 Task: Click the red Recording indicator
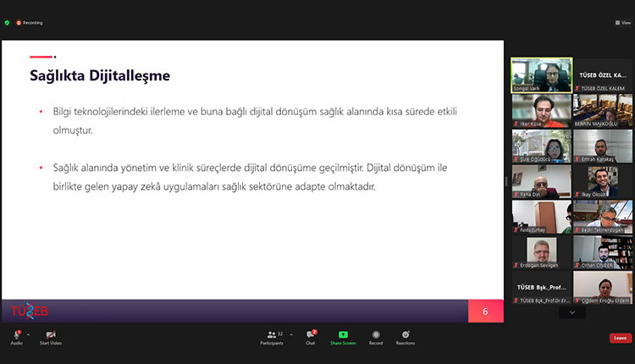click(30, 22)
